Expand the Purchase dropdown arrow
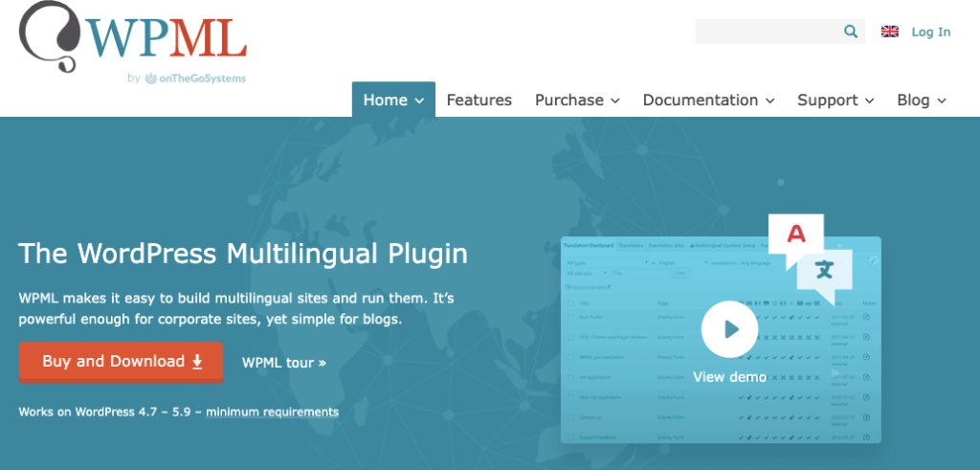 coord(615,101)
